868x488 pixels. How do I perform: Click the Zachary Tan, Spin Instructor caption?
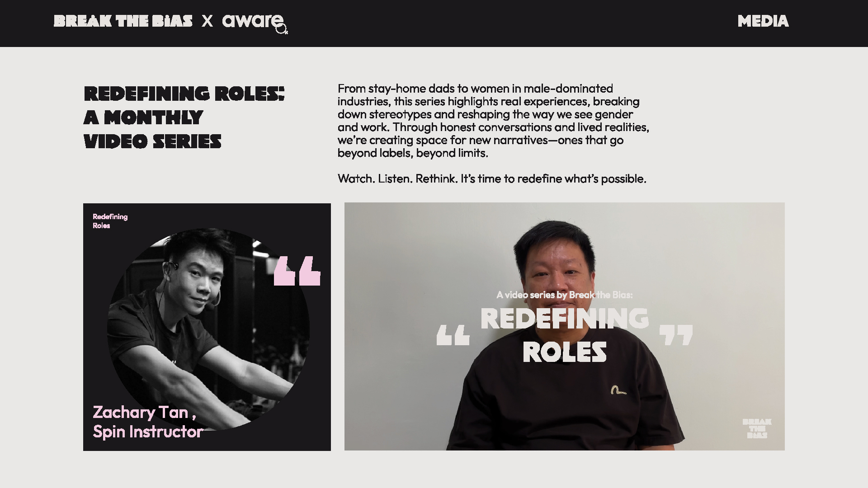[148, 422]
